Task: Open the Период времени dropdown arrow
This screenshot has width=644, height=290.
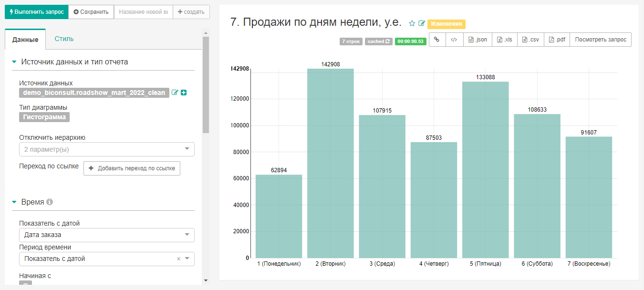Action: (187, 259)
